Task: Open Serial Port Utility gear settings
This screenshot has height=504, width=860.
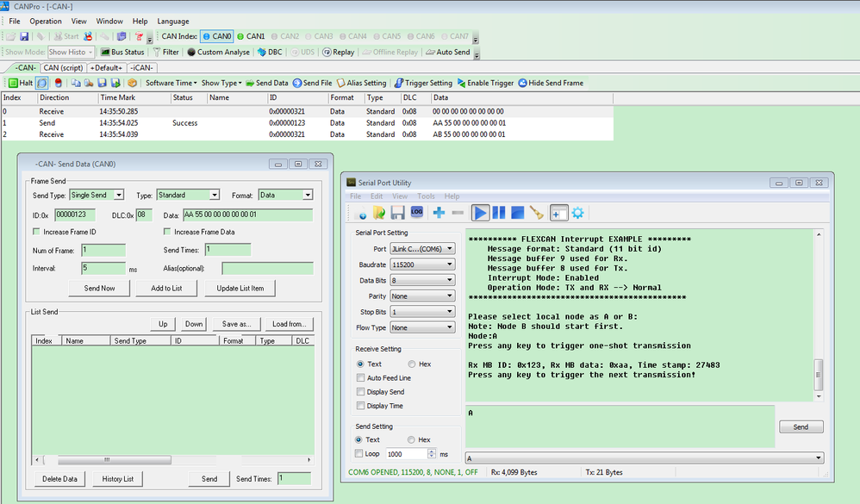Action: click(x=577, y=212)
